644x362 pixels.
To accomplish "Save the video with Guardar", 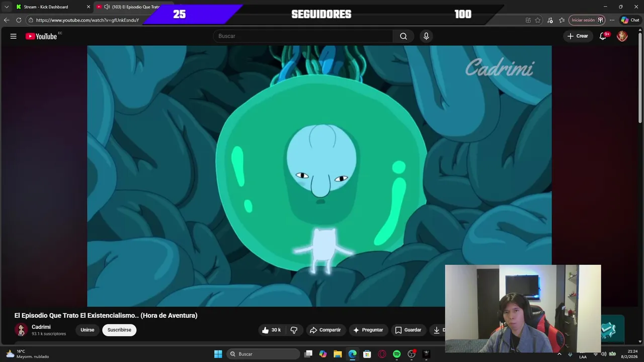I will (x=408, y=330).
